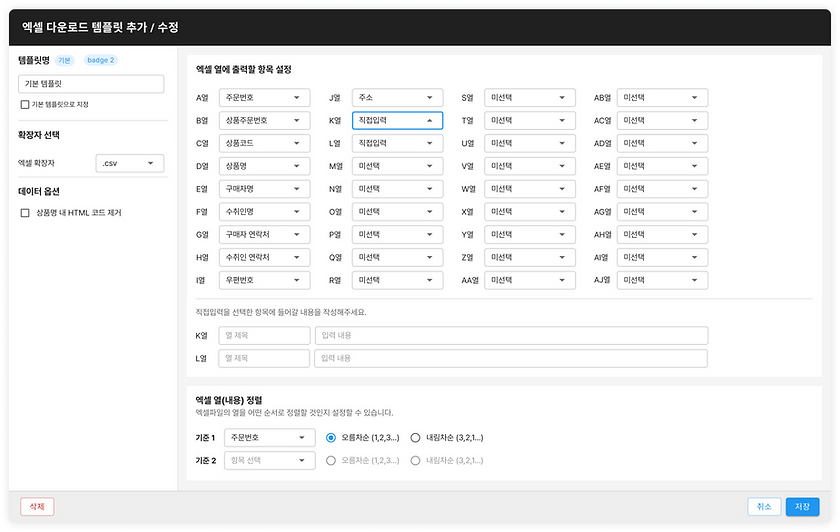840x532 pixels.
Task: Open 기준 2 항목 선택 dropdown
Action: click(x=269, y=461)
